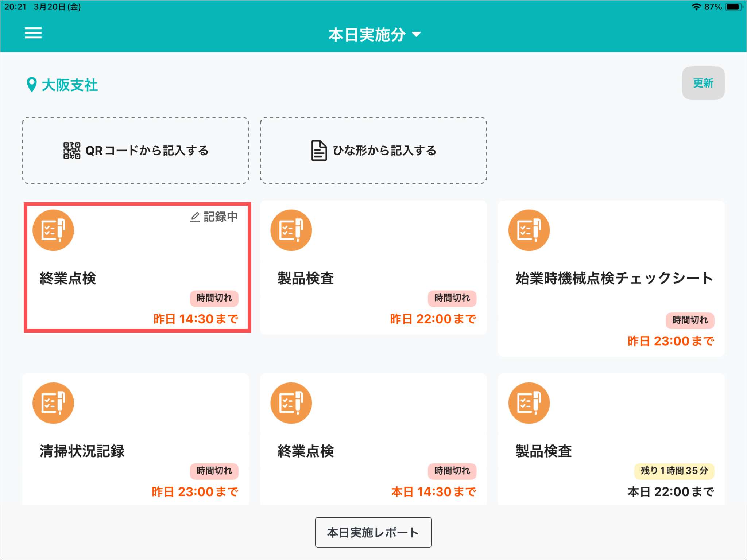Image resolution: width=747 pixels, height=560 pixels.
Task: Tap the highlighted 終業点検 checklist icon
Action: pyautogui.click(x=53, y=230)
